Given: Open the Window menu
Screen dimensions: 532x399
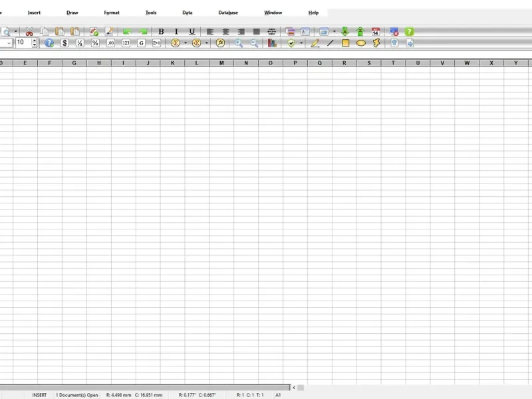Looking at the screenshot, I should tap(273, 13).
